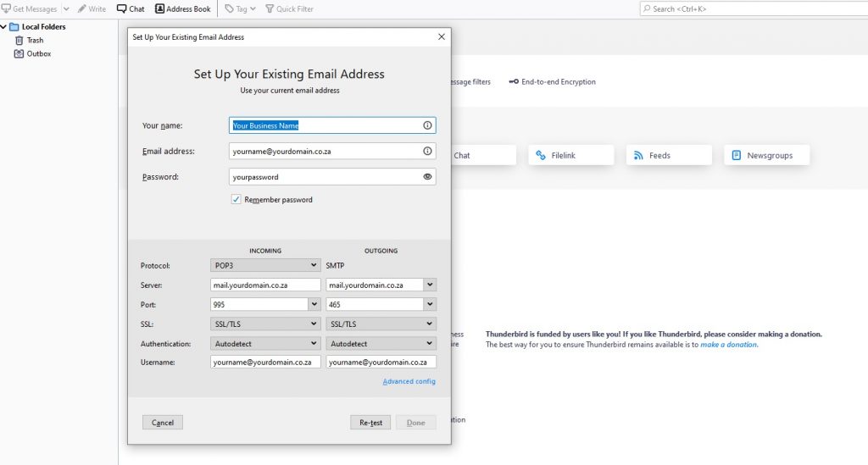Click the incoming Server field
The height and width of the screenshot is (465, 868).
[265, 285]
